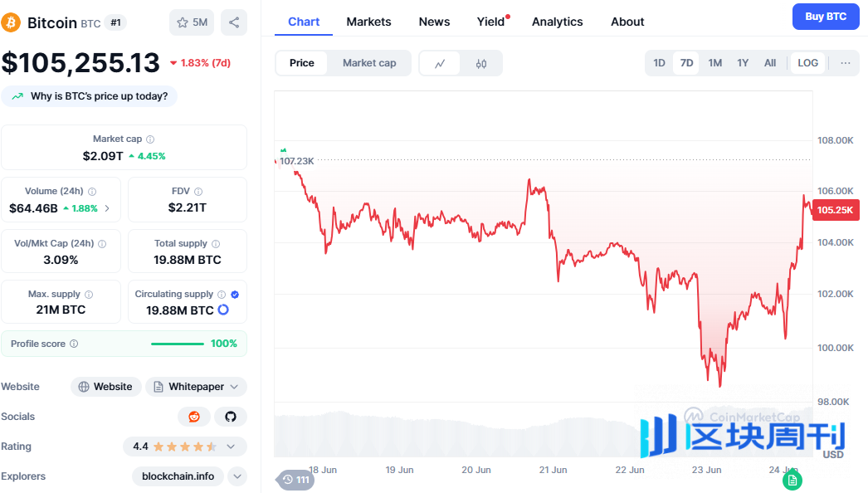Click Market cap info icon

coord(150,139)
